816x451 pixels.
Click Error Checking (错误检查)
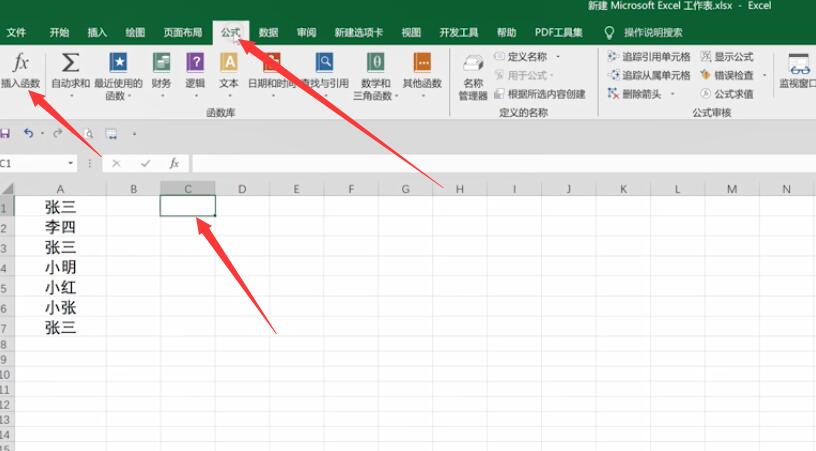(727, 75)
